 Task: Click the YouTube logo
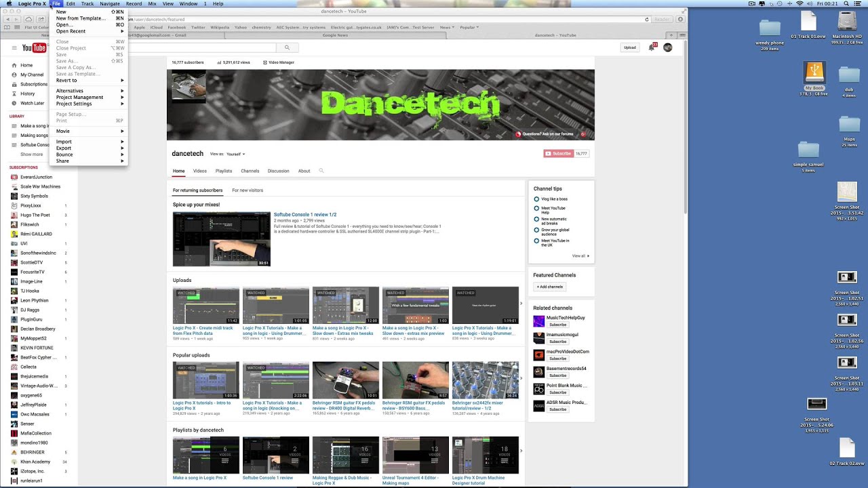(34, 47)
